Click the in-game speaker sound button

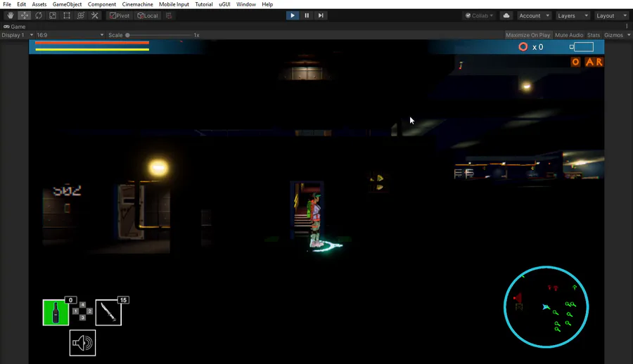[x=82, y=343]
